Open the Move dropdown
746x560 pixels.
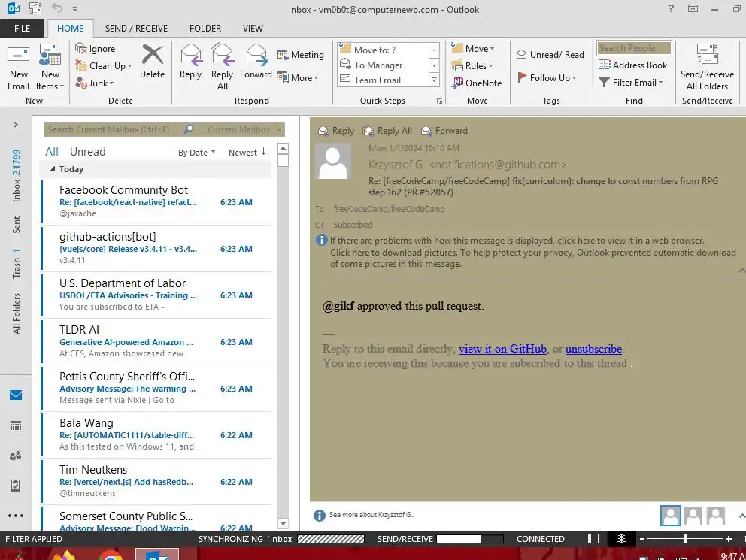[x=473, y=49]
